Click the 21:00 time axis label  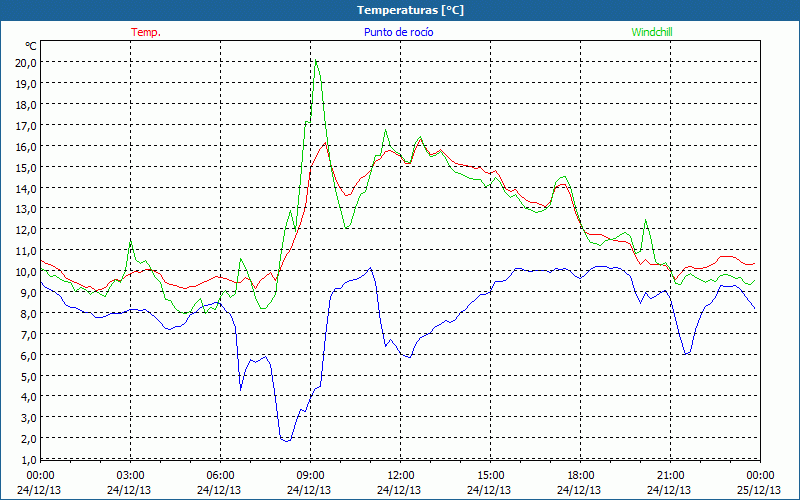point(670,476)
